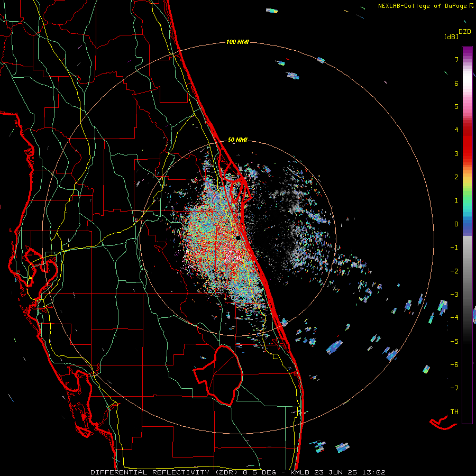Click the -3 value on the color scale
This screenshot has height=476, width=476.
(454, 295)
